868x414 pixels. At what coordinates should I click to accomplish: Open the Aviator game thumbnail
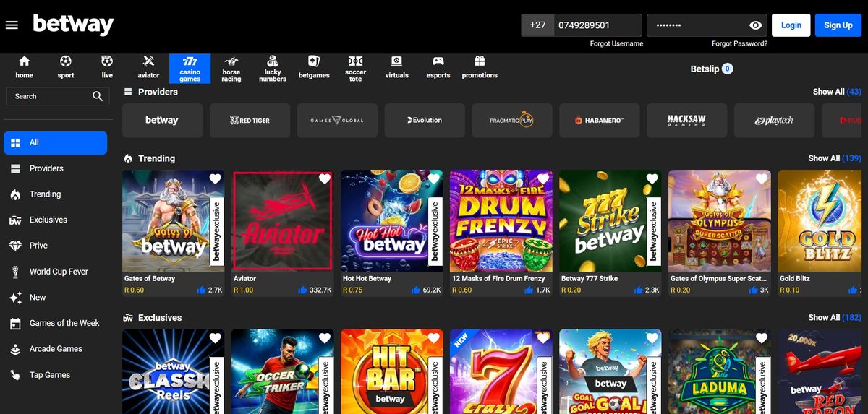(282, 220)
